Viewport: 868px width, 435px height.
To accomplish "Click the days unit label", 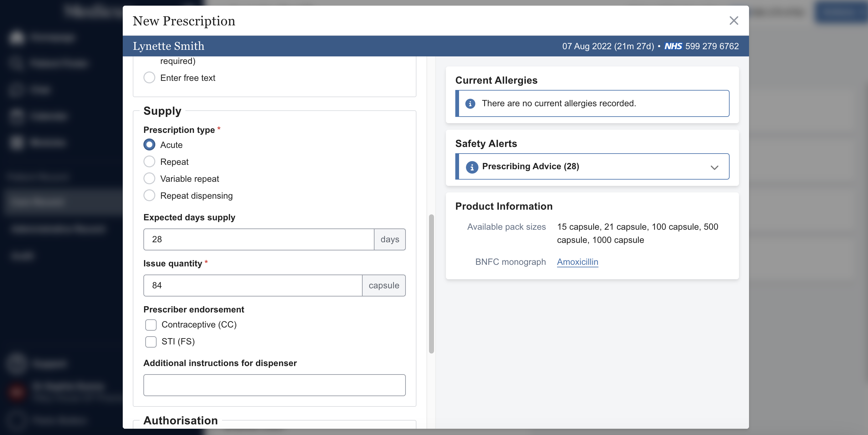I will click(390, 239).
